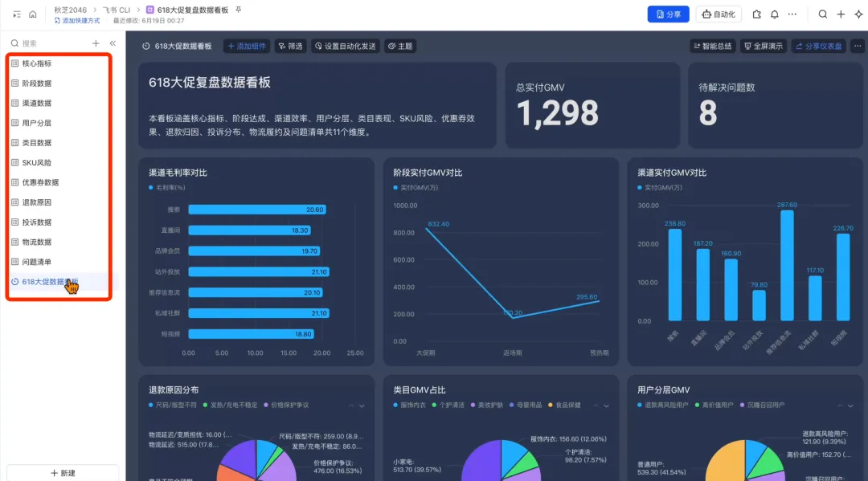This screenshot has width=868, height=481.
Task: Open the 自动化 automation button
Action: coord(719,14)
